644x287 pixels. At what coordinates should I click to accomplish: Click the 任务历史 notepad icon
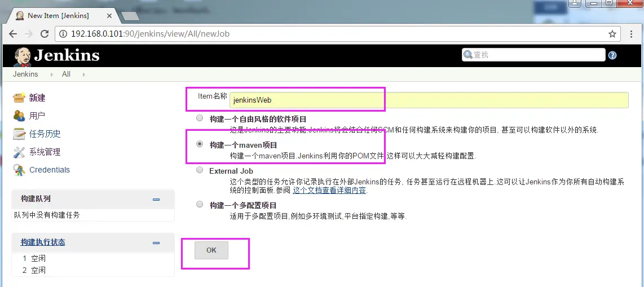pos(19,134)
